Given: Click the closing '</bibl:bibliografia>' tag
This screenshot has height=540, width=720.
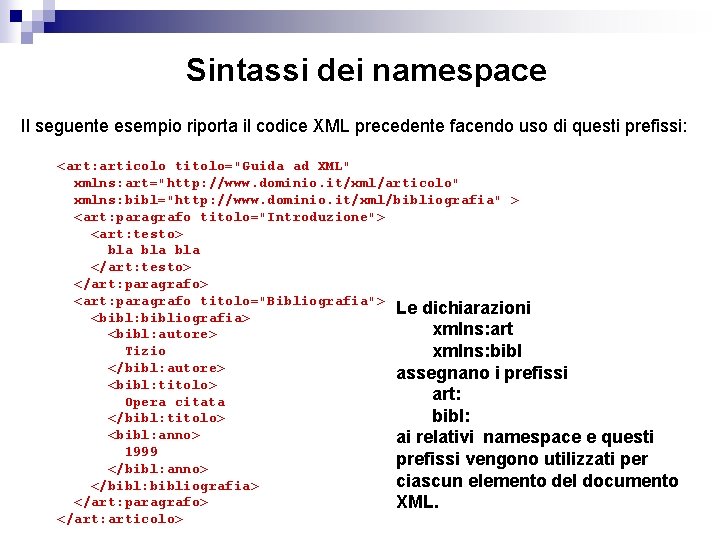Looking at the screenshot, I should 175,486.
